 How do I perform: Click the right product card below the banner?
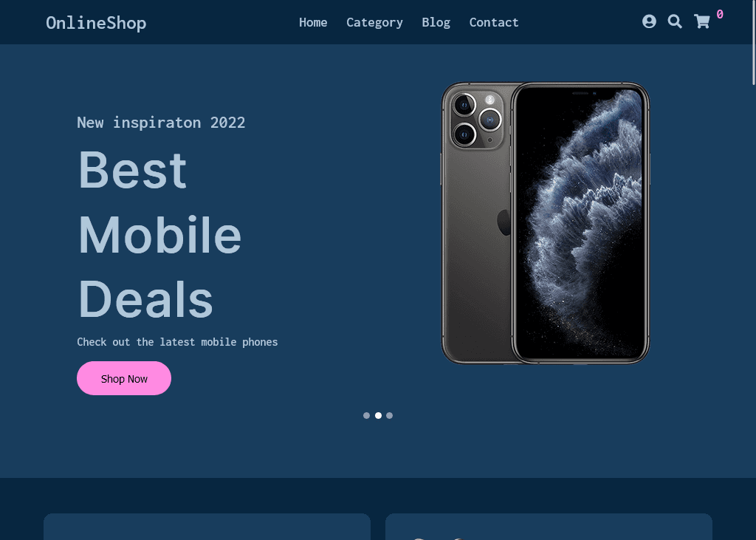click(x=549, y=527)
